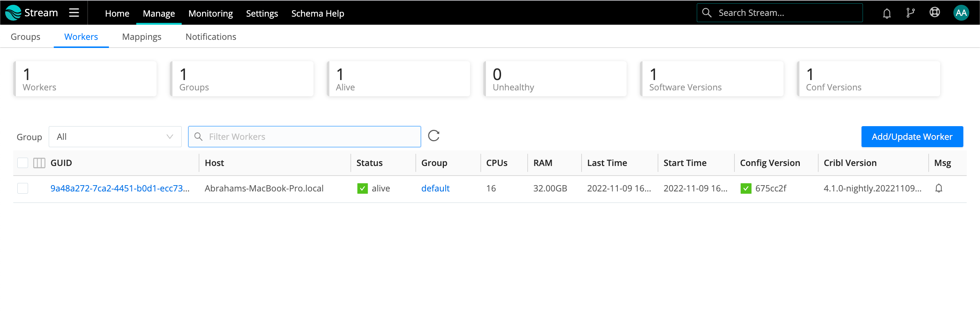
Task: Refresh the workers list
Action: pos(433,136)
